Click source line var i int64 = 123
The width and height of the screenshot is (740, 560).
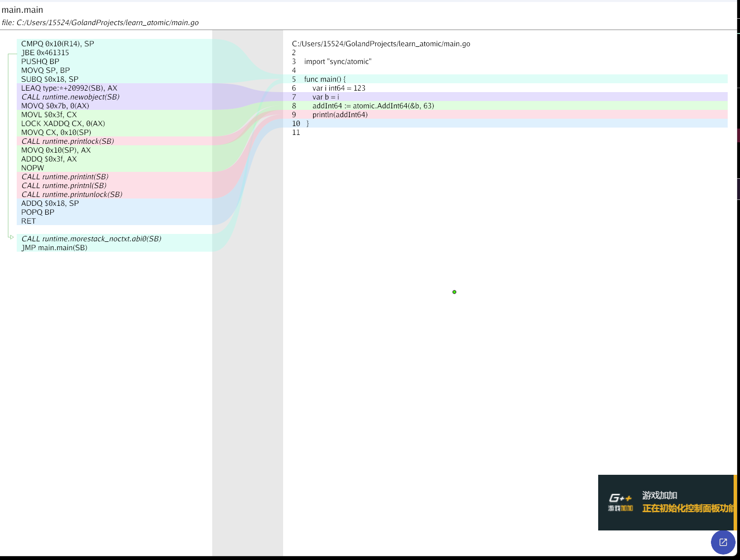(x=339, y=88)
